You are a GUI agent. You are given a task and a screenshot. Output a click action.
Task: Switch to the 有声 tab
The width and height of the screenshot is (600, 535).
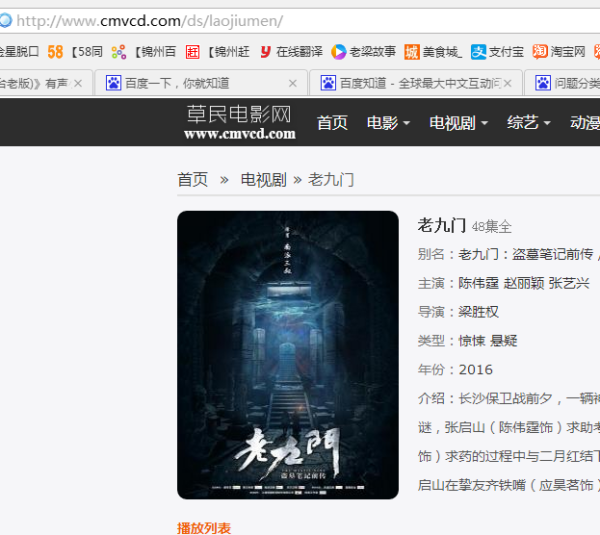(x=46, y=83)
